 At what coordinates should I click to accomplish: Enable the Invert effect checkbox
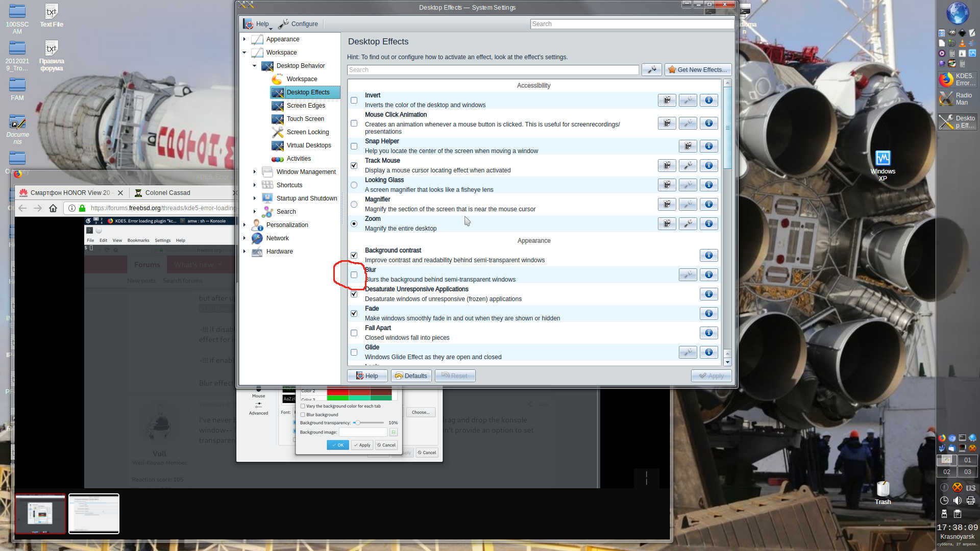[354, 101]
